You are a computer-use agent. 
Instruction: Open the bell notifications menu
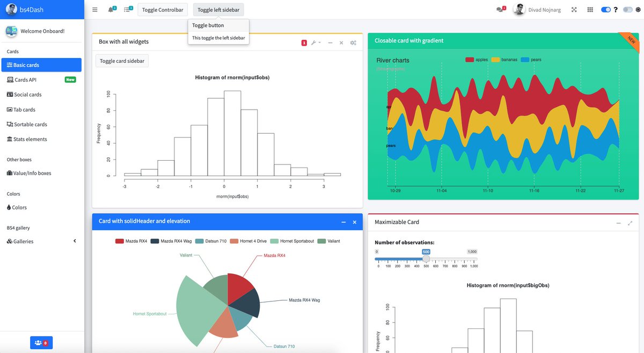click(112, 9)
